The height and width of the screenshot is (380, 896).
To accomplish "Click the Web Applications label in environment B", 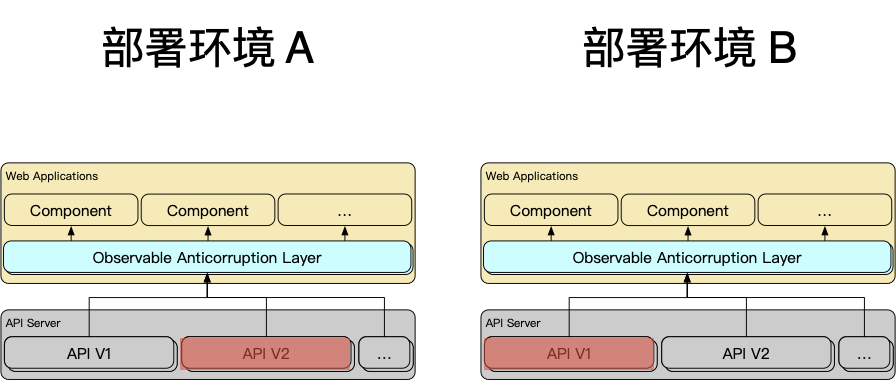I will 532,176.
